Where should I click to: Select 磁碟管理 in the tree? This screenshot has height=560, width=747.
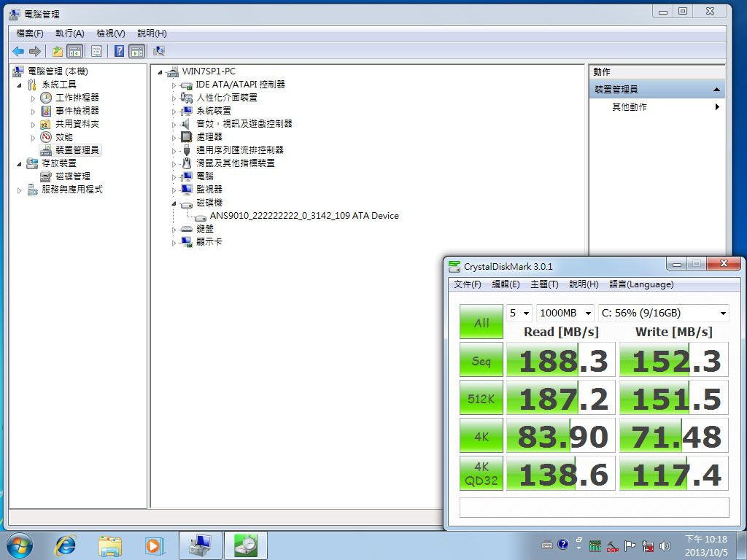pos(73,176)
